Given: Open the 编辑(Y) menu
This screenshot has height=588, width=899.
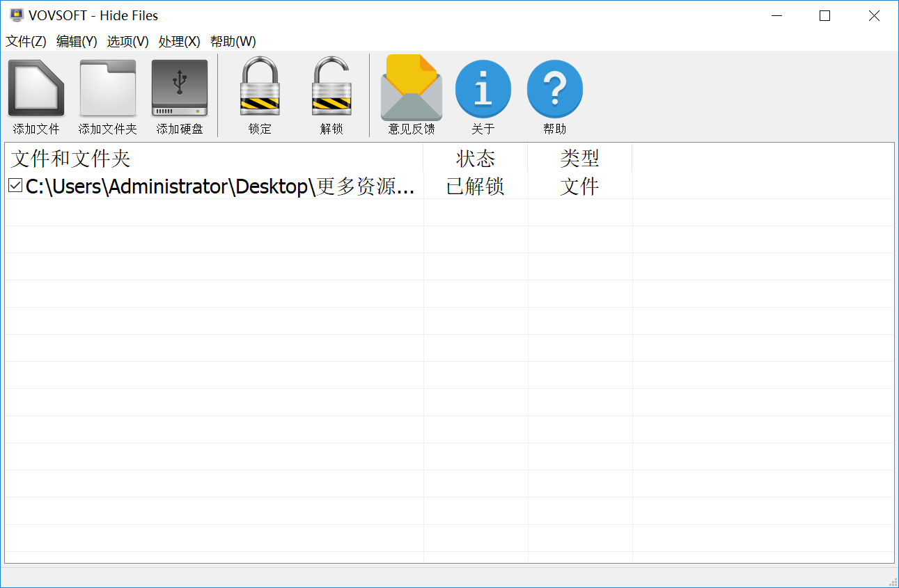Looking at the screenshot, I should tap(77, 42).
